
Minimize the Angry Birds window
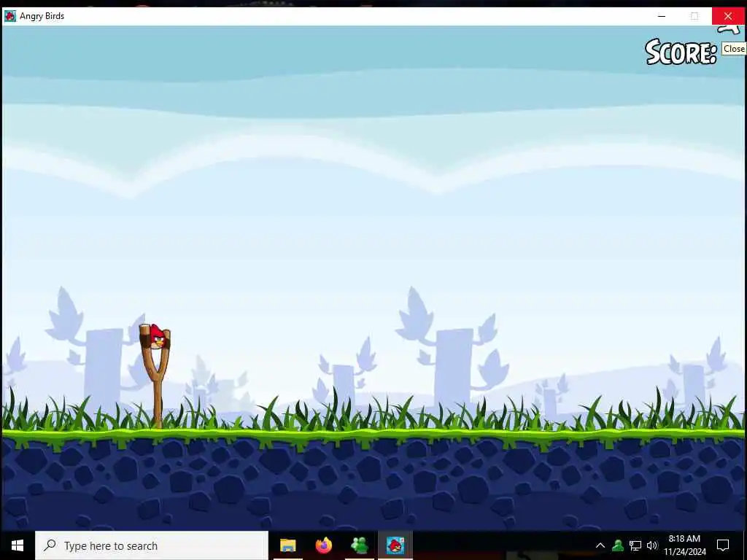662,16
